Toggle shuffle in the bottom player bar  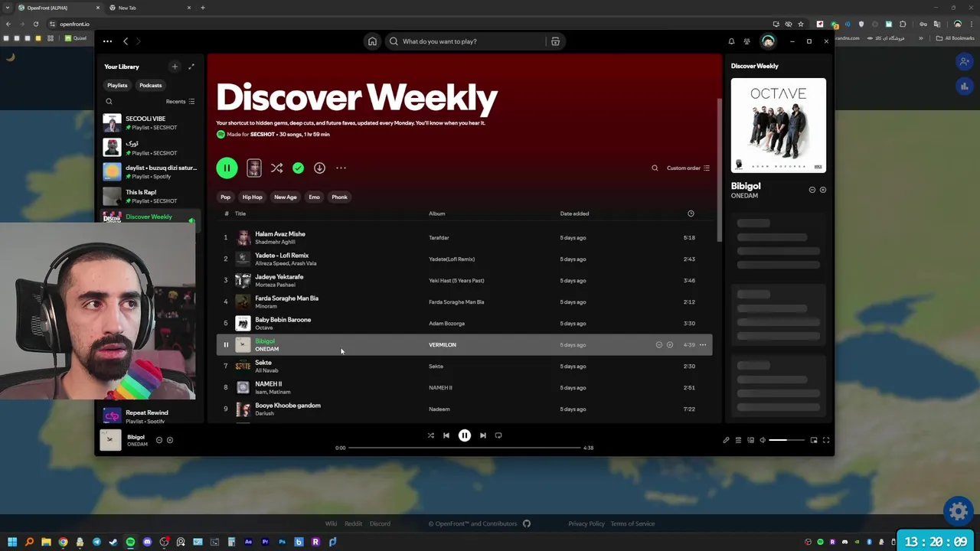(x=430, y=435)
